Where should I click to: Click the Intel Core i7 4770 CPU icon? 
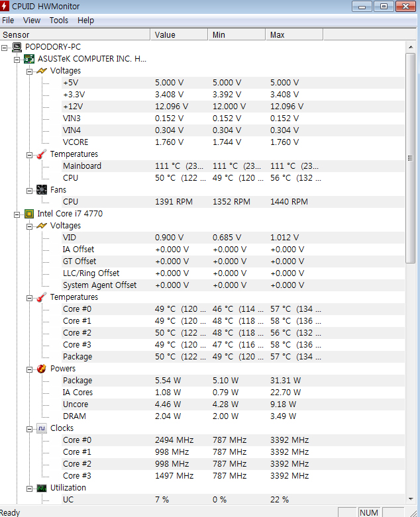click(x=29, y=214)
